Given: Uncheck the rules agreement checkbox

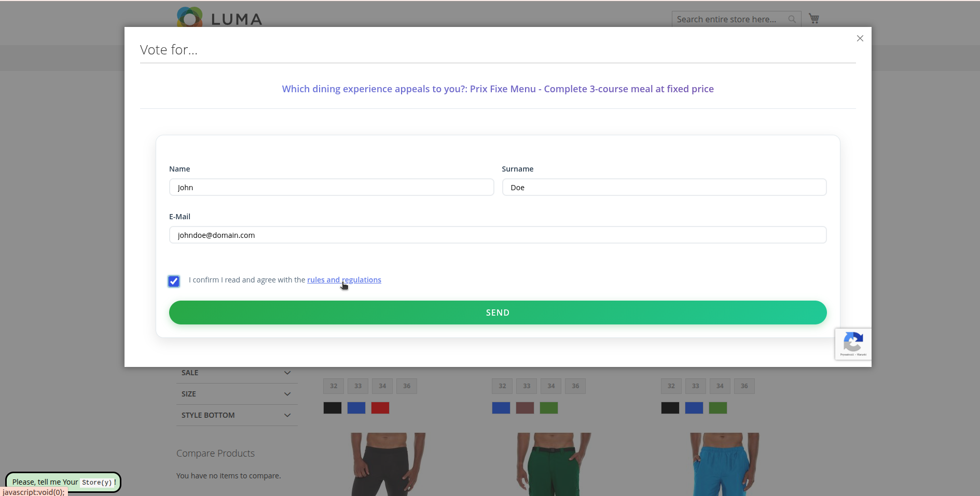Looking at the screenshot, I should (x=174, y=281).
